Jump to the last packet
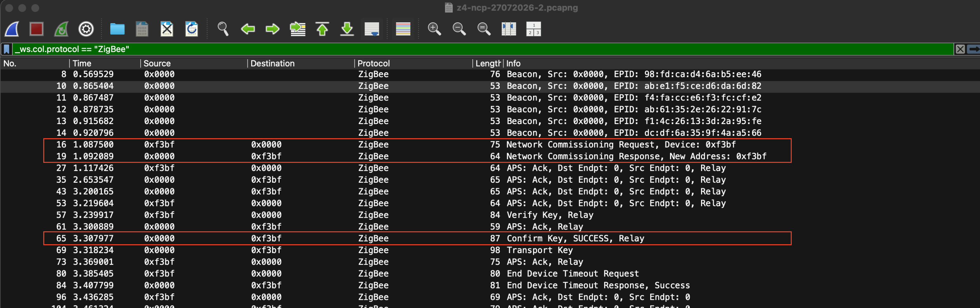 coord(347,29)
